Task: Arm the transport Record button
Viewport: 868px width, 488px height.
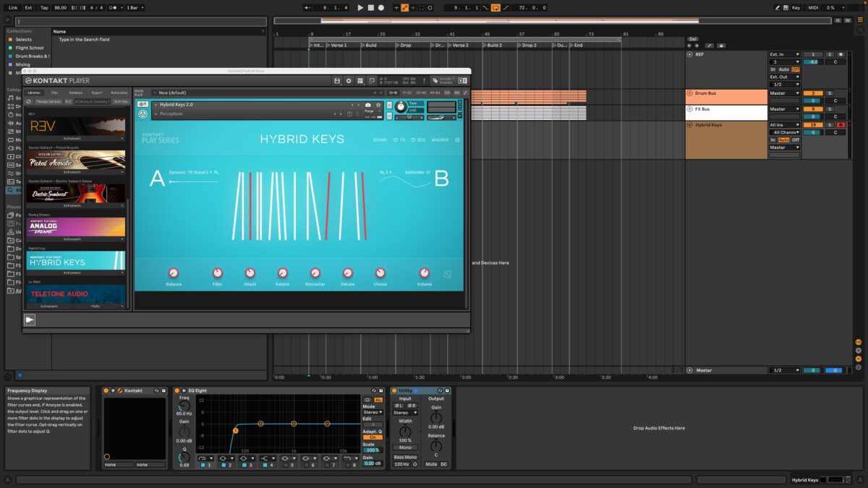Action: pyautogui.click(x=381, y=7)
